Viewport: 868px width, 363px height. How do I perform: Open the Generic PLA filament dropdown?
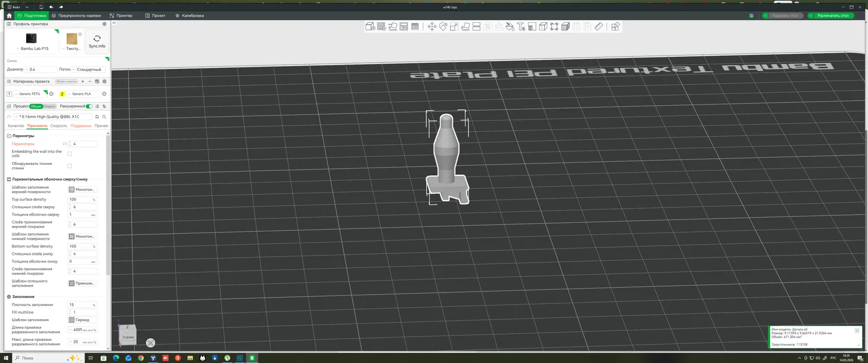82,94
